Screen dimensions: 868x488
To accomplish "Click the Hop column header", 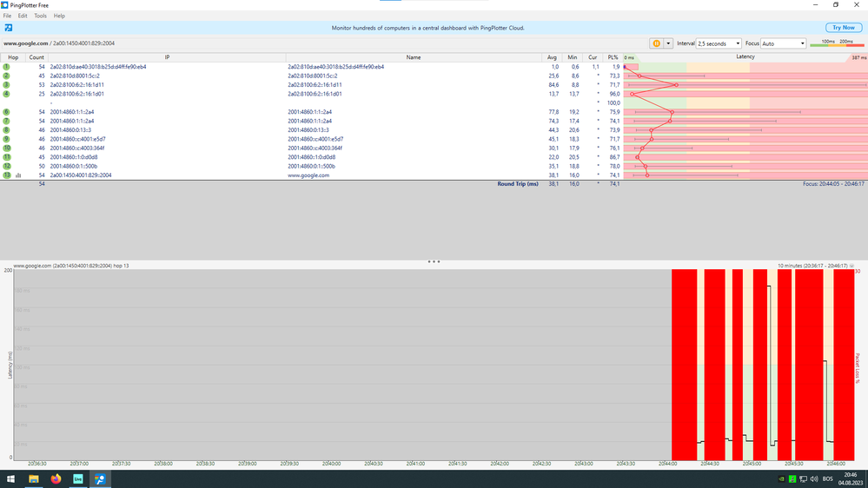I will click(13, 57).
